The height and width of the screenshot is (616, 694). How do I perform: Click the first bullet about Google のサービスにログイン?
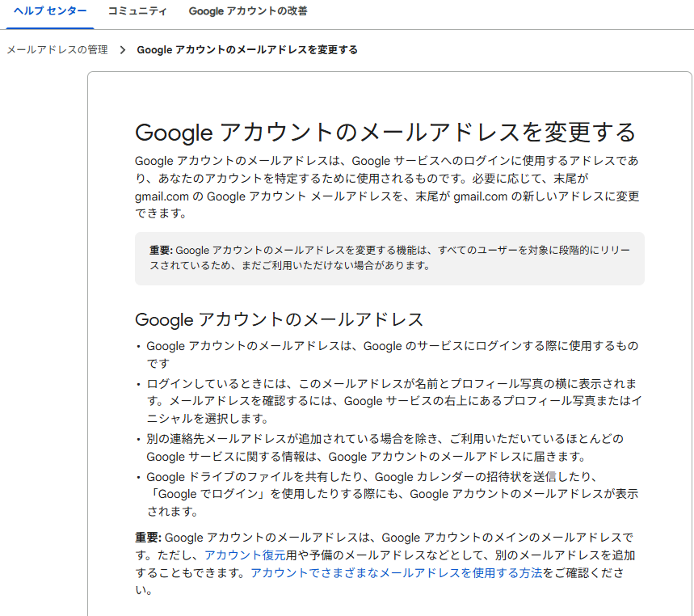click(392, 355)
